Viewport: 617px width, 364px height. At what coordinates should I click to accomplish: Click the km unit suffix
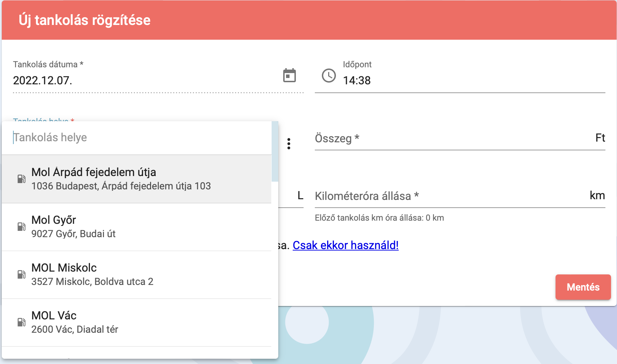point(597,195)
